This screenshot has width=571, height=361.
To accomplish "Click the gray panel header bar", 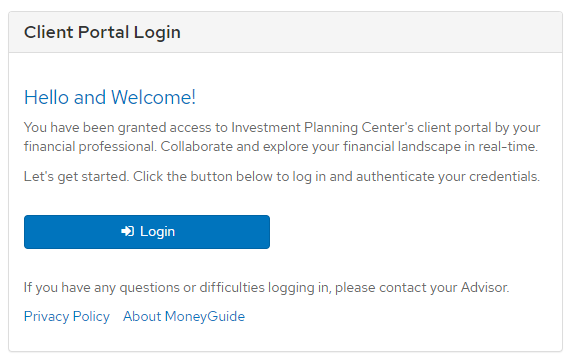I will pyautogui.click(x=286, y=32).
